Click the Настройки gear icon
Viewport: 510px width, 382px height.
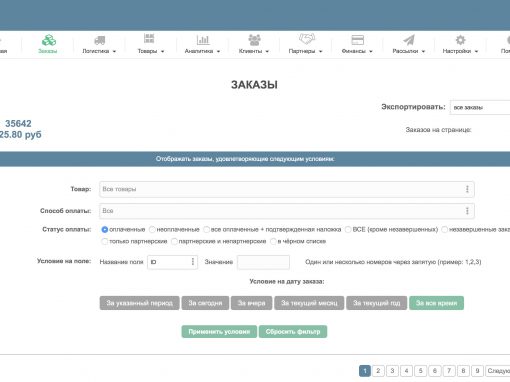[x=460, y=40]
